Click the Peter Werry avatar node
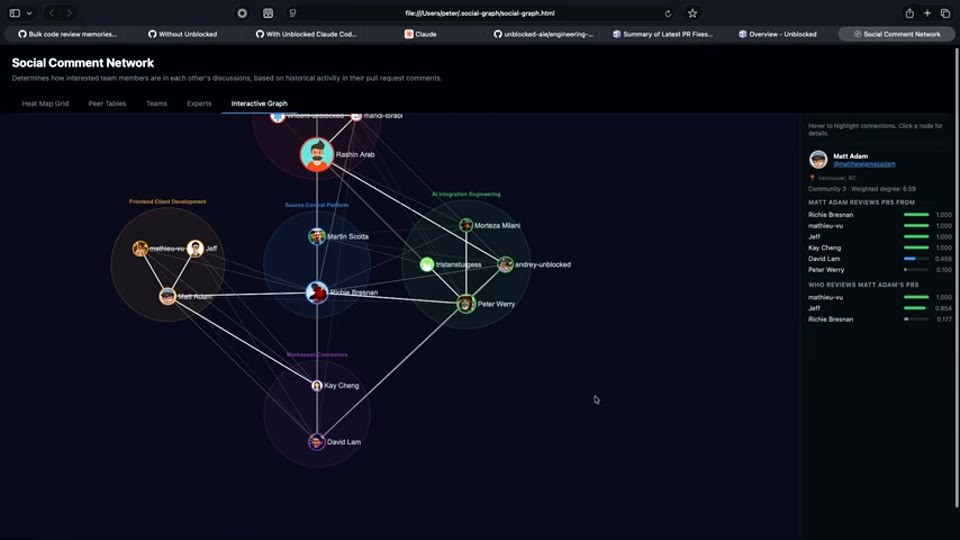The height and width of the screenshot is (540, 960). pyautogui.click(x=466, y=304)
